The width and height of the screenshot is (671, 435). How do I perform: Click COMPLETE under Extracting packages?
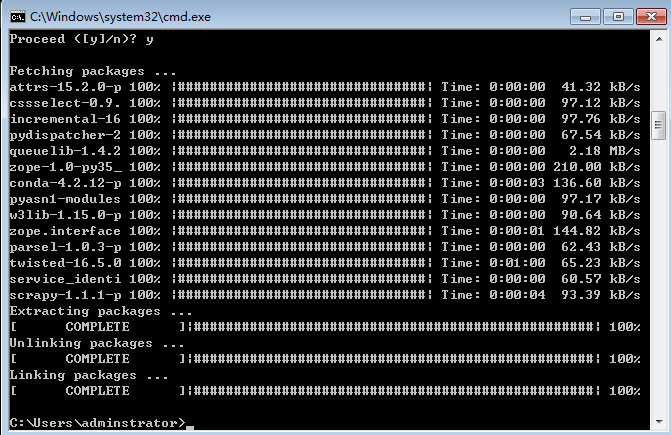(97, 327)
